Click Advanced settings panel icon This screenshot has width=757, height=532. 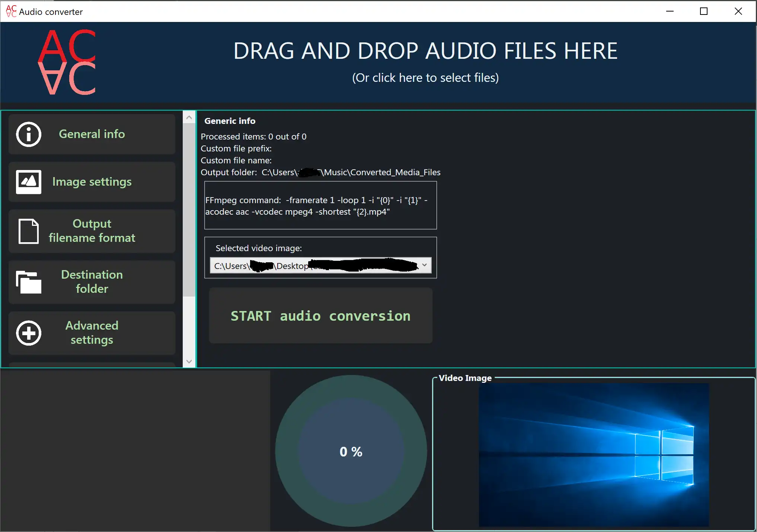coord(29,333)
